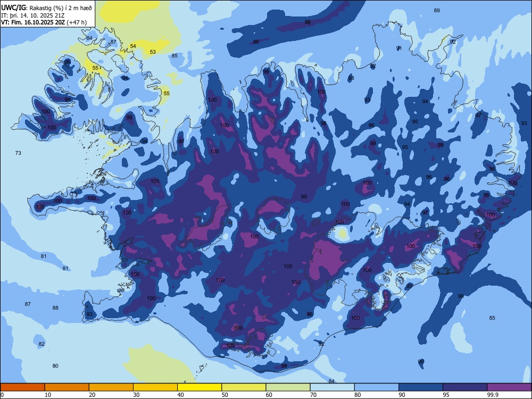Viewport: 532px width, 399px height.
Task: Select the dark navy 95–99.9 legend swatch
Action: point(465,387)
